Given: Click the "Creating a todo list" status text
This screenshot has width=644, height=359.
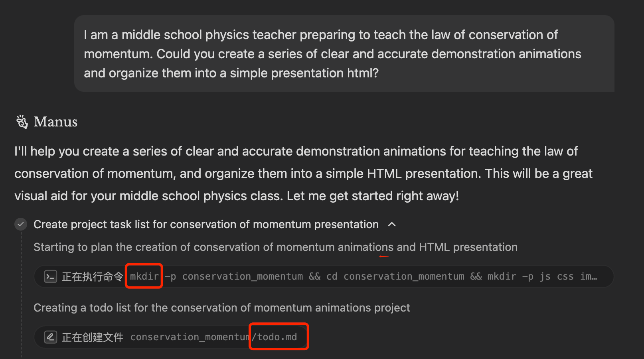Looking at the screenshot, I should pyautogui.click(x=221, y=308).
